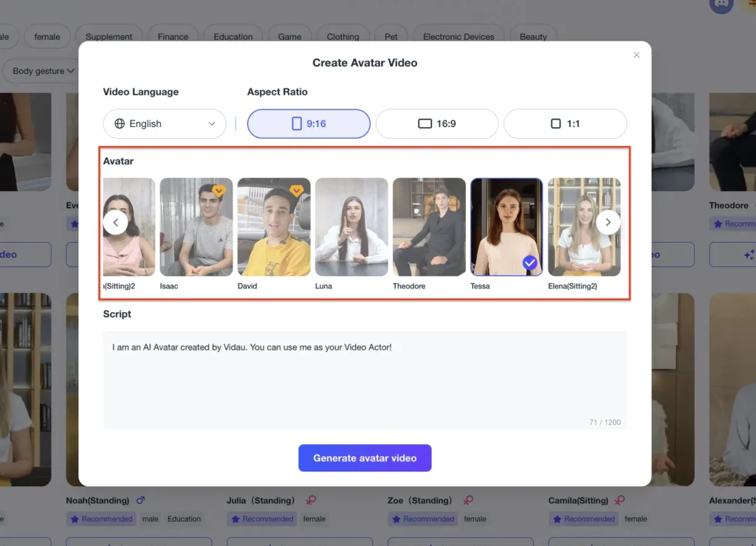Choose the David avatar thumbnail

tap(274, 227)
